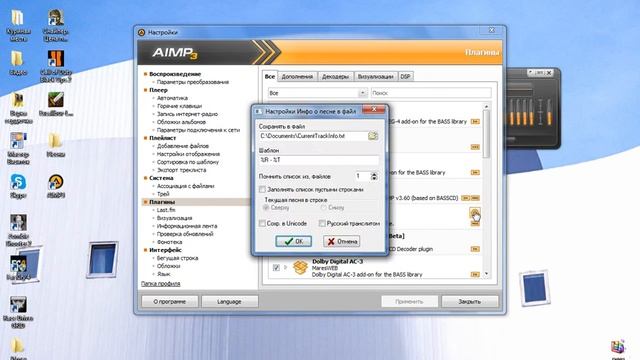Open the 'Экспорт треклиста' page

182,170
